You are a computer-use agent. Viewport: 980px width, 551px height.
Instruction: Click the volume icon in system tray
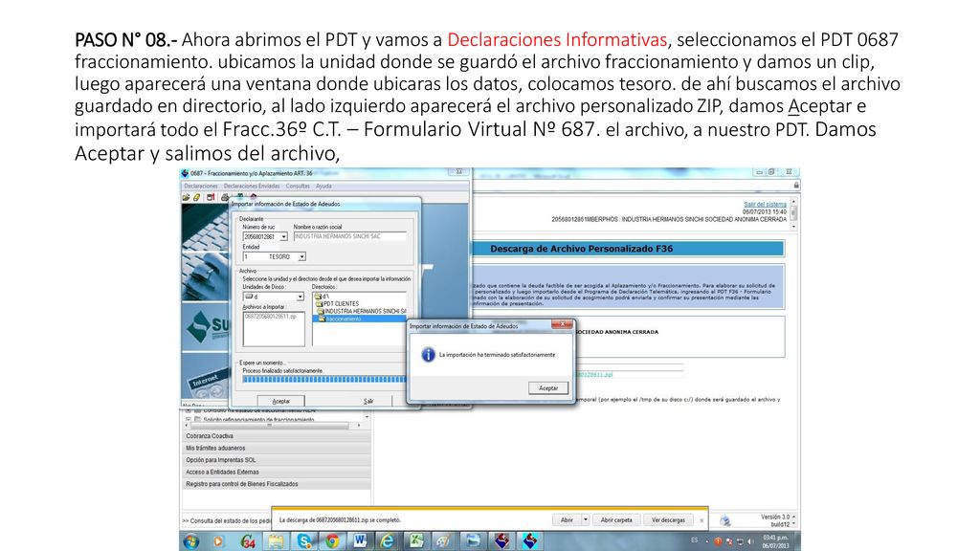coord(750,541)
